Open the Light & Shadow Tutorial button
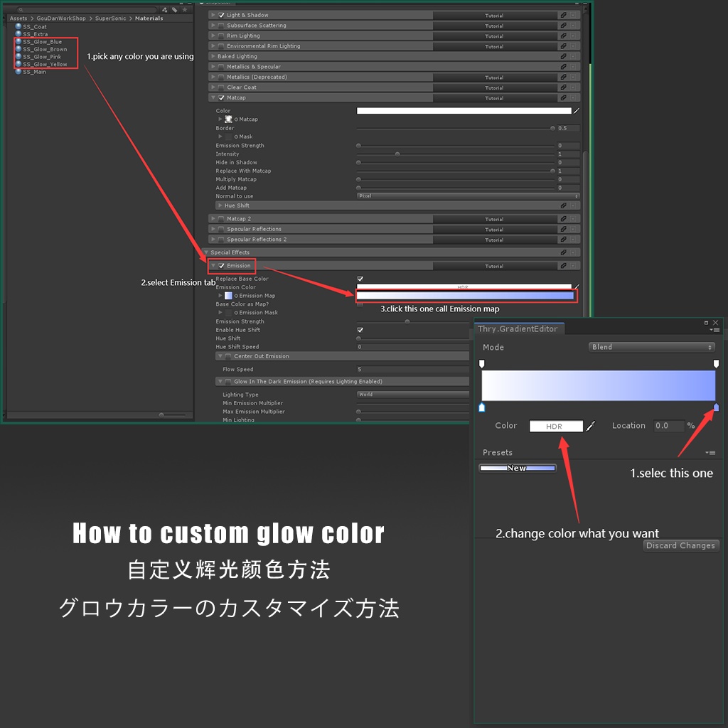728x728 pixels. pos(495,16)
